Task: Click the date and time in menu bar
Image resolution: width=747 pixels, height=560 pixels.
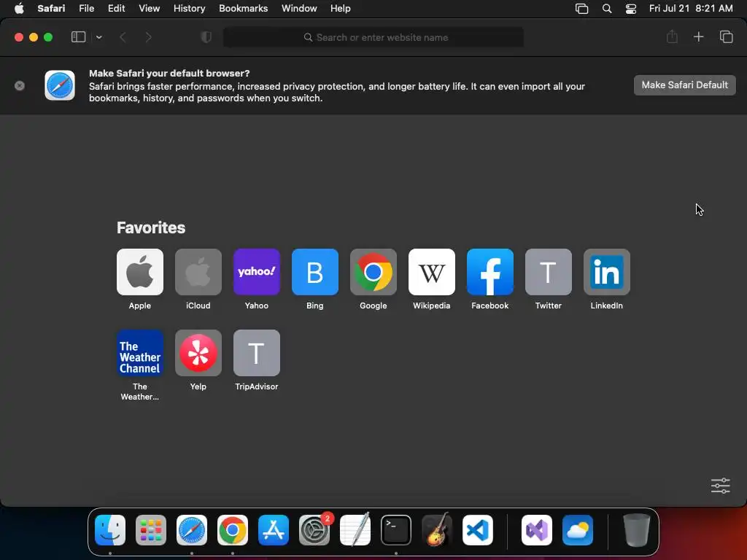Action: pos(691,8)
